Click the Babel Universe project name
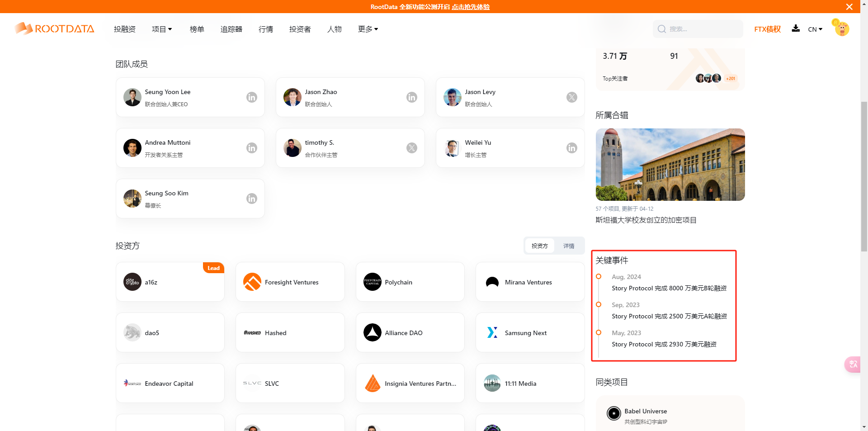The width and height of the screenshot is (868, 431). pyautogui.click(x=646, y=411)
